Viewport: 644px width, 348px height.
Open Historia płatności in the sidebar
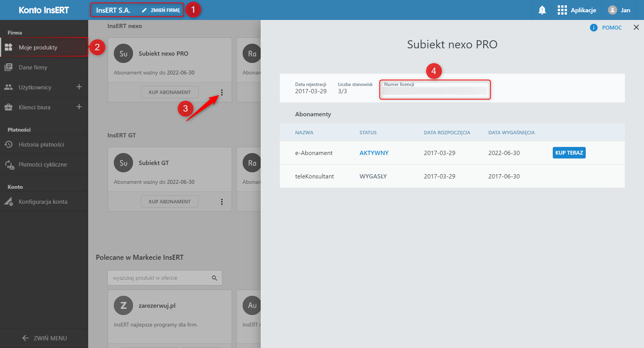click(44, 144)
